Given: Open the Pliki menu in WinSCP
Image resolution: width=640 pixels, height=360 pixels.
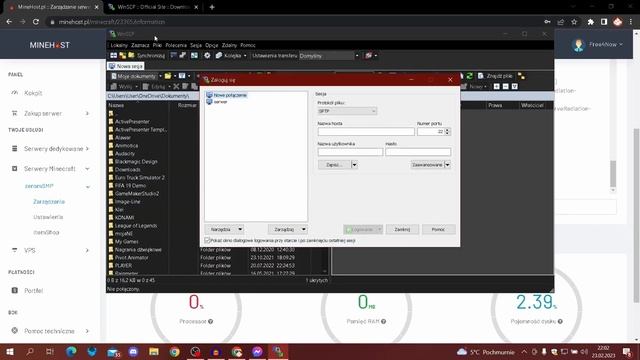Looking at the screenshot, I should coord(157,45).
